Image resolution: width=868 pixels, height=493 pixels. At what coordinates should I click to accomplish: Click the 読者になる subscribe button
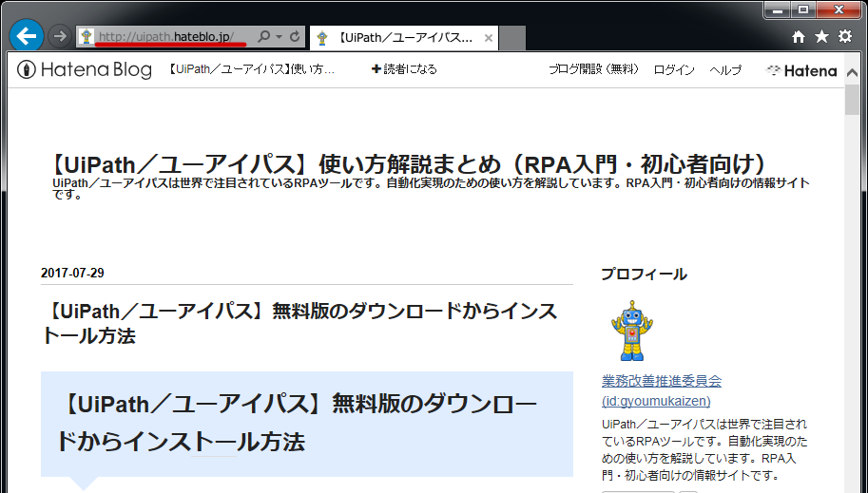(404, 69)
